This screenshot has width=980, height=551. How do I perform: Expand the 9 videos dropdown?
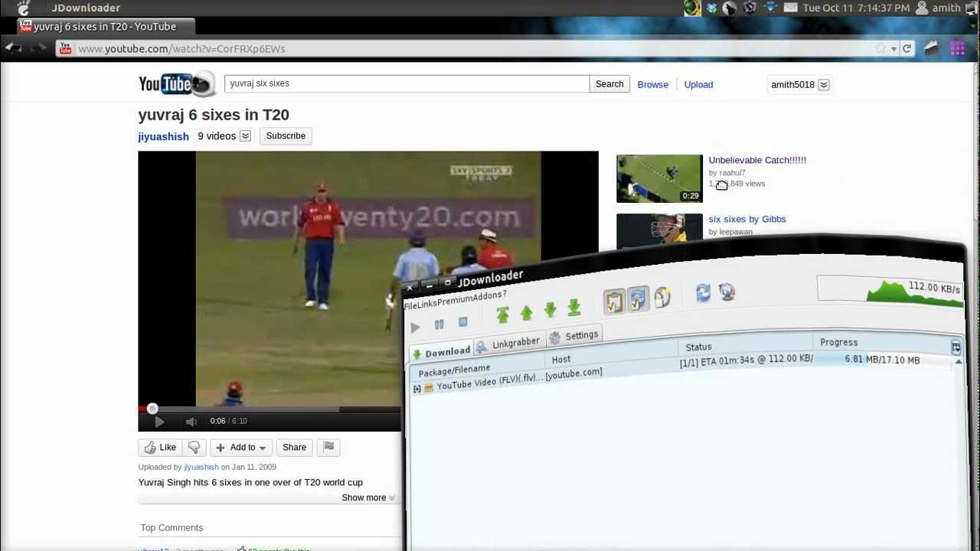click(224, 136)
